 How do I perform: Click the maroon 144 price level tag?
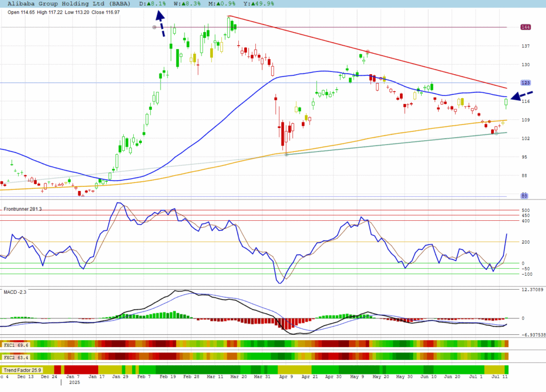pos(525,27)
